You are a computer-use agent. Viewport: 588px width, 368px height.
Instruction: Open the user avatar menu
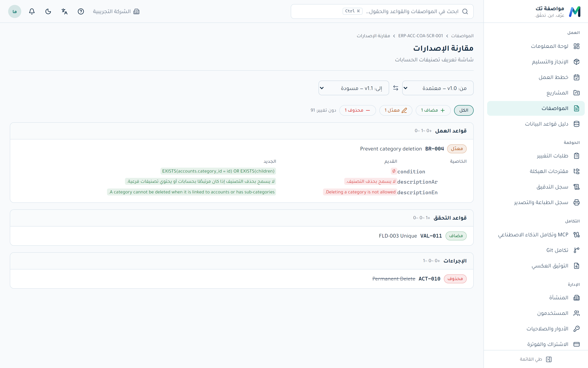(14, 11)
